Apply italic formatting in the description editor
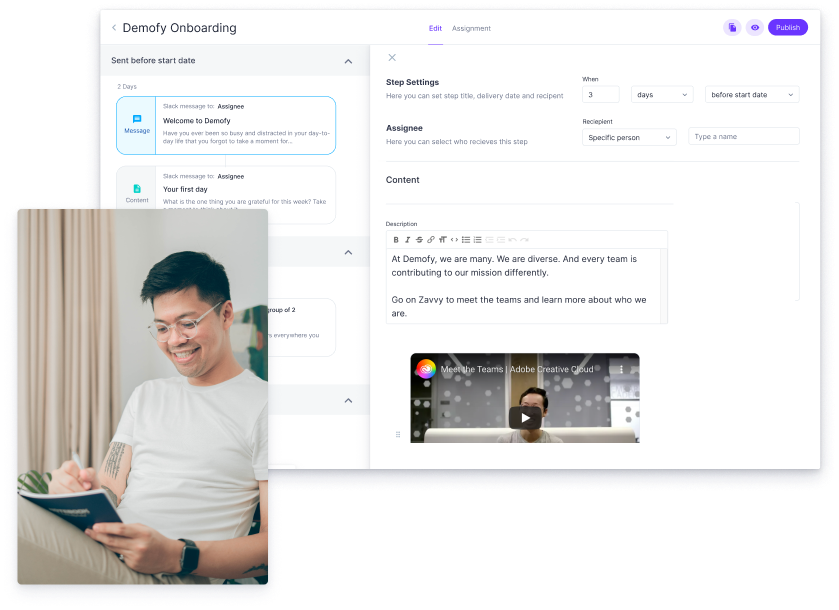The image size is (839, 610). pyautogui.click(x=408, y=240)
